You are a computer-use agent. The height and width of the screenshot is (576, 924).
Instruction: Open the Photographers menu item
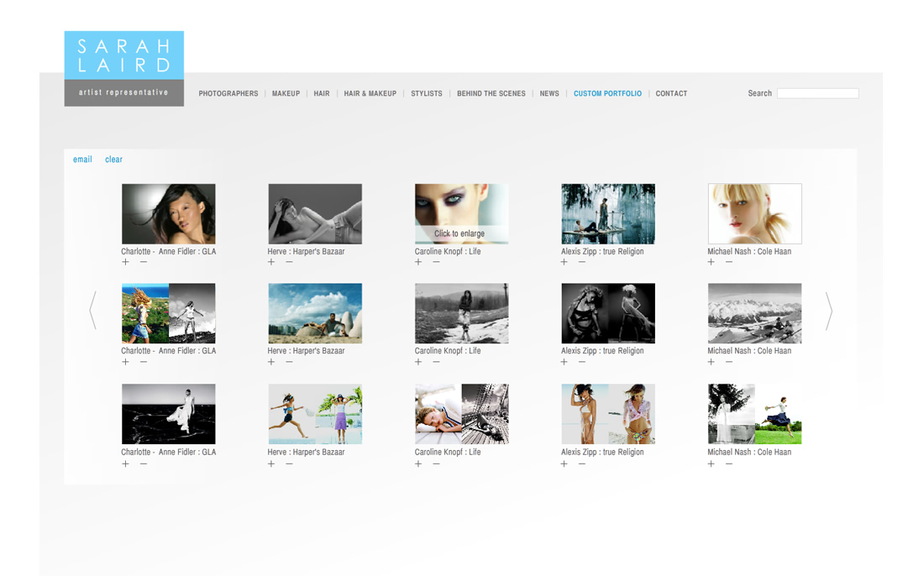click(x=228, y=94)
